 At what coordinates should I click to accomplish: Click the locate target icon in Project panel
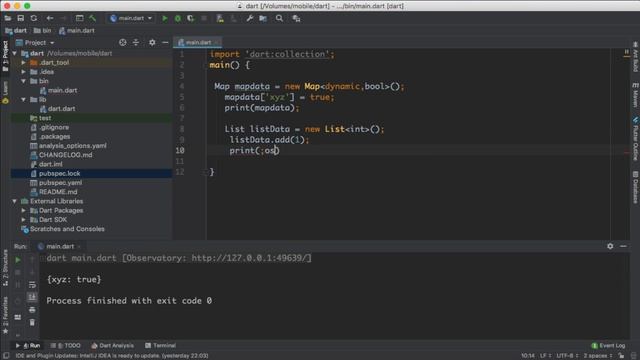click(x=122, y=42)
